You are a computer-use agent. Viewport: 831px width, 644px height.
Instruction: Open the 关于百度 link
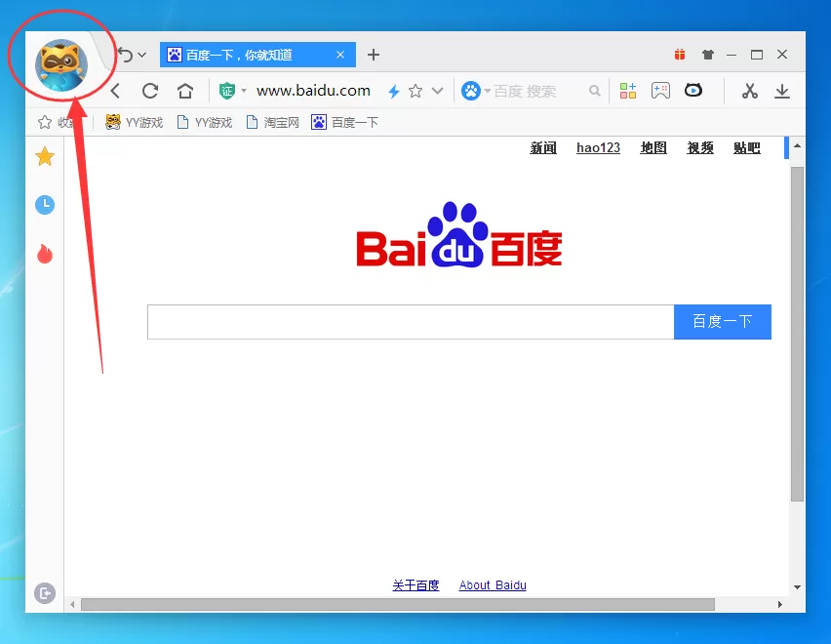pyautogui.click(x=416, y=585)
